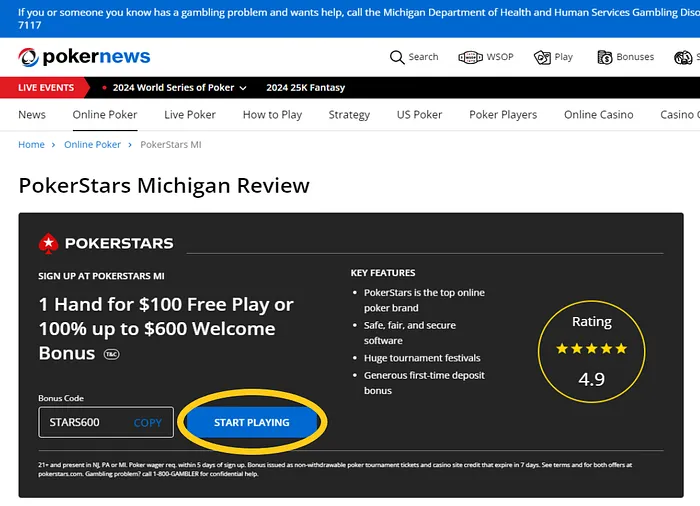The height and width of the screenshot is (506, 700).
Task: Click the 4.9 rating value
Action: (x=592, y=379)
